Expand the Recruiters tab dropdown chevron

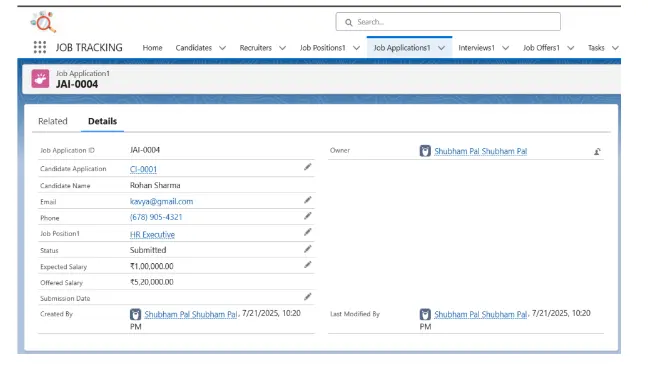(x=282, y=48)
